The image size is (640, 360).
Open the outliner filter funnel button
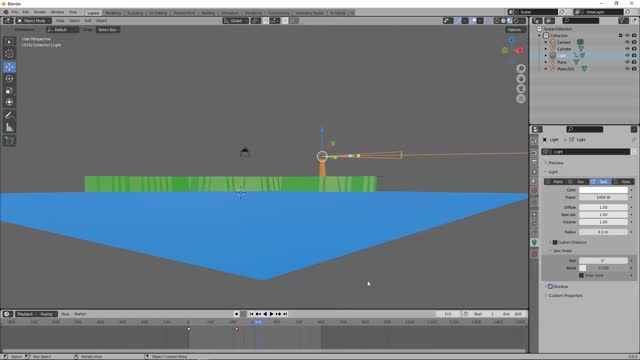click(622, 20)
